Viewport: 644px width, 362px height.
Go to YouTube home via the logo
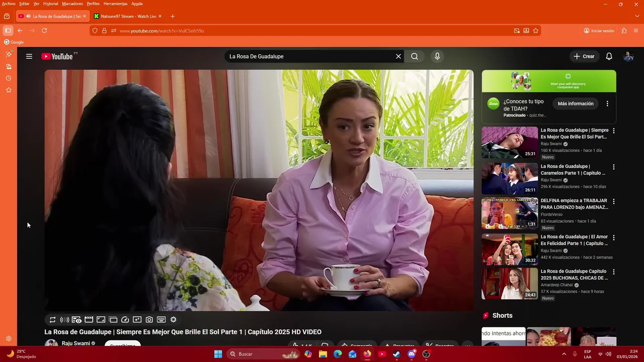click(x=57, y=56)
